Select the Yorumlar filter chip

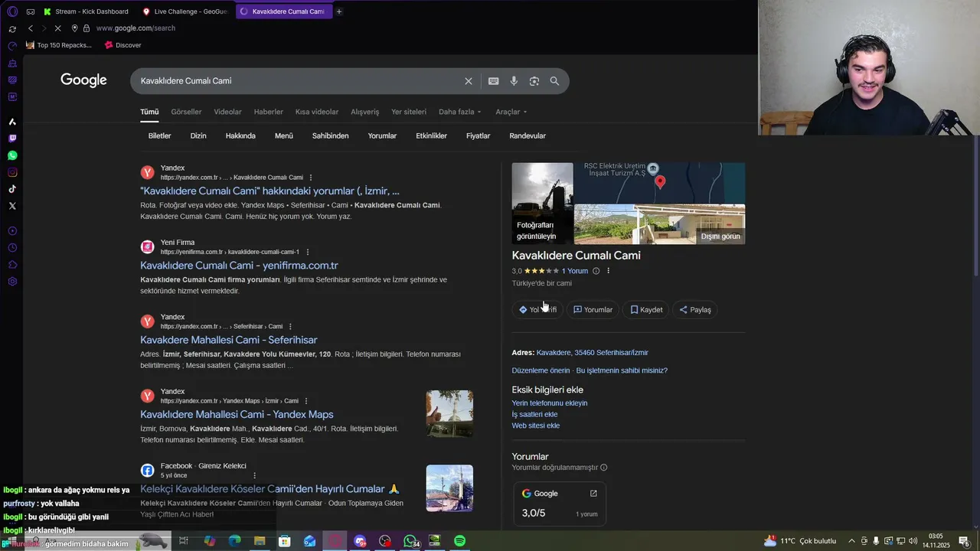click(382, 136)
